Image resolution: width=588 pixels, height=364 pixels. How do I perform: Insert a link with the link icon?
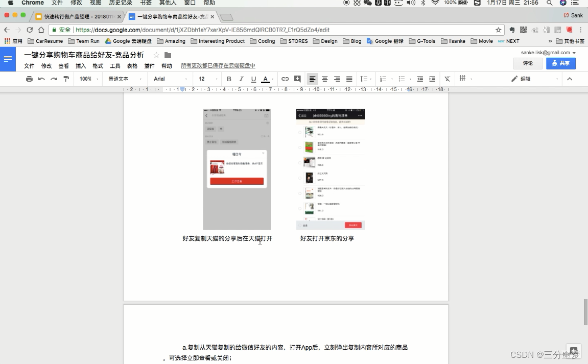coord(285,79)
